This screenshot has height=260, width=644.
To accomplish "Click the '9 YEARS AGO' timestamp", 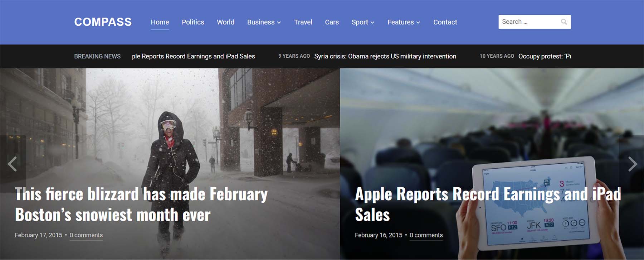I will tap(294, 56).
